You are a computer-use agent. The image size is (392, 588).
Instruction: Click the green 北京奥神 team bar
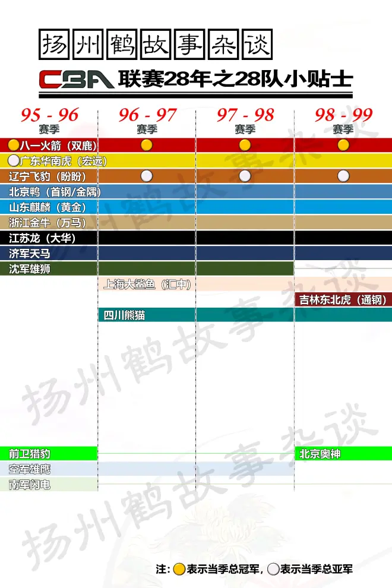pos(343,454)
